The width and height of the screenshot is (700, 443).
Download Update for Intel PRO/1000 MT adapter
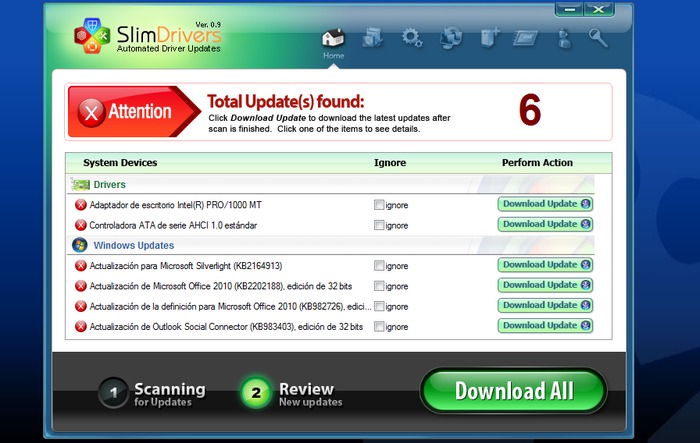[x=546, y=204]
